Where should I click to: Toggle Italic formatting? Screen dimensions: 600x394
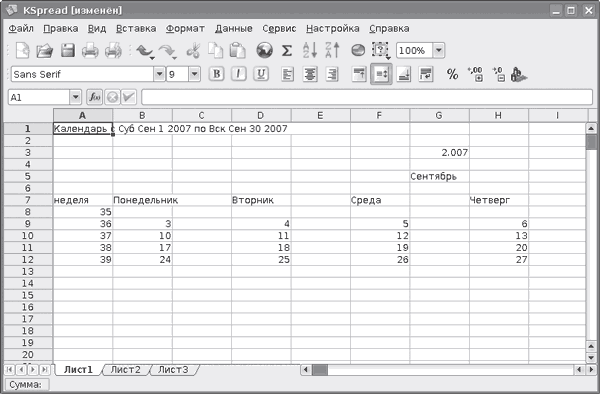click(x=238, y=74)
